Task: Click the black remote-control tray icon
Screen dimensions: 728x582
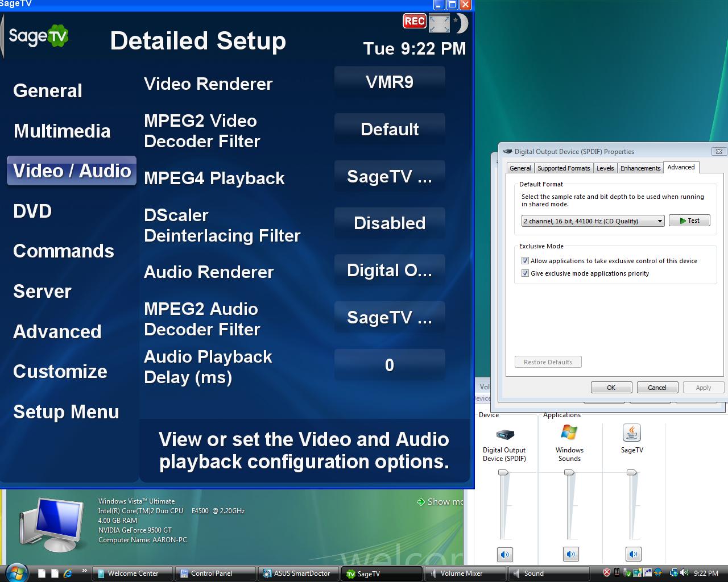Action: [x=617, y=573]
